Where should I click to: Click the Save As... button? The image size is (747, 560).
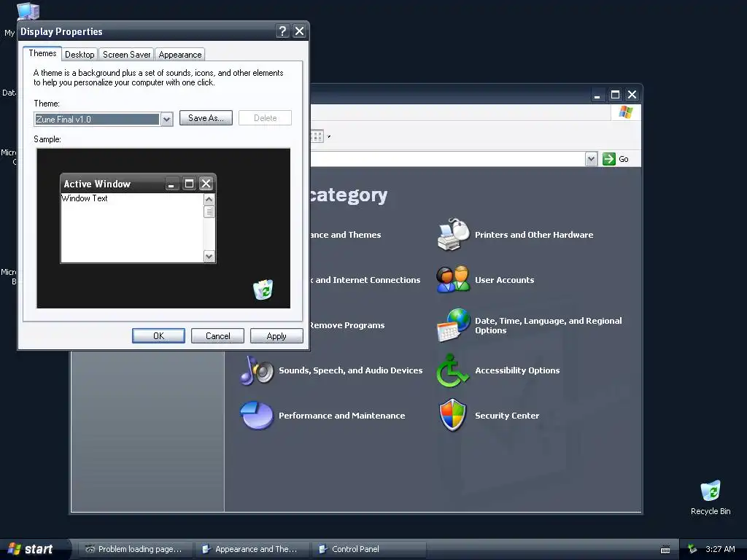pyautogui.click(x=206, y=117)
